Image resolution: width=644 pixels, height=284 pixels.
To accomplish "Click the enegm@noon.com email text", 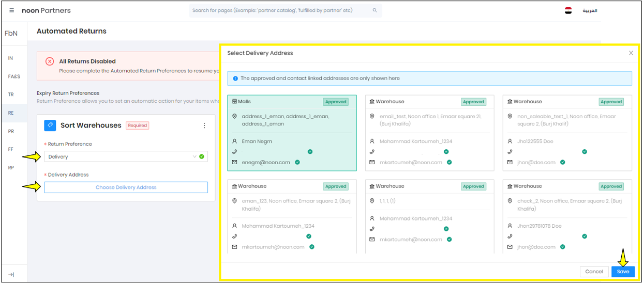I will (x=266, y=162).
